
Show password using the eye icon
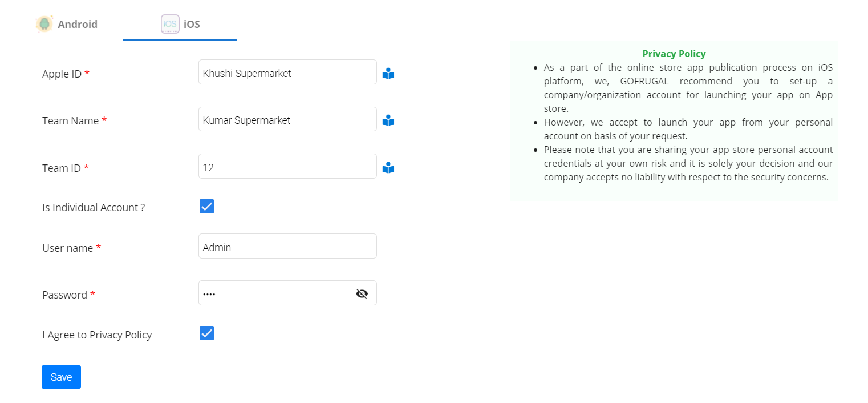click(362, 293)
